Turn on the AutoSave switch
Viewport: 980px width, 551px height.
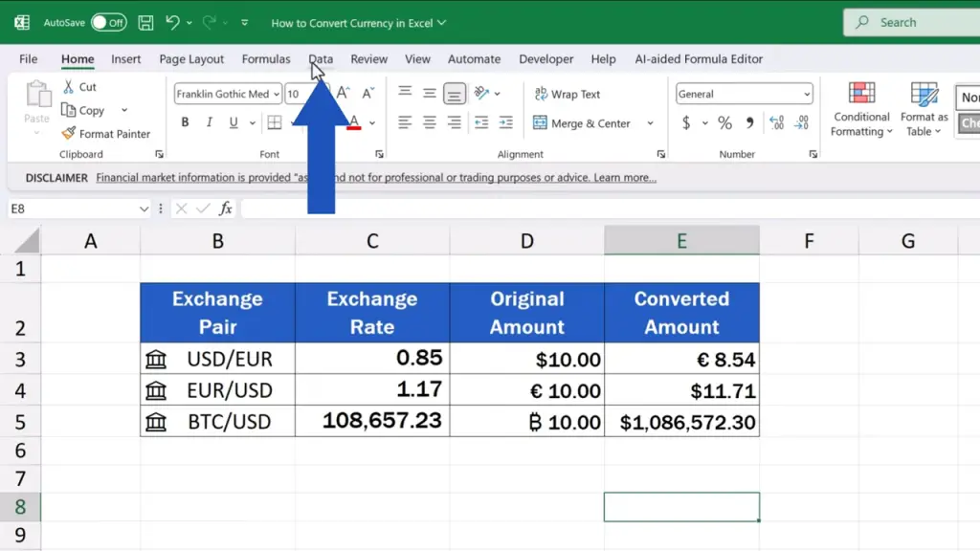click(x=108, y=22)
